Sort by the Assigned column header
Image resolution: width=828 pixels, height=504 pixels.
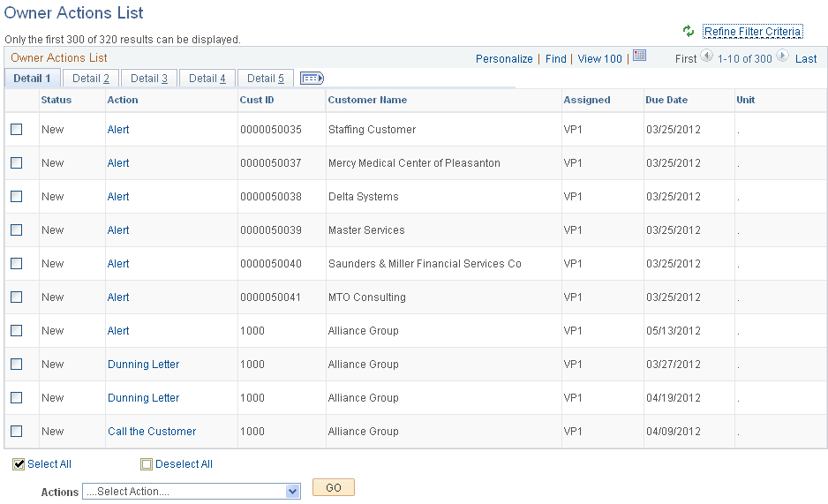[x=587, y=100]
